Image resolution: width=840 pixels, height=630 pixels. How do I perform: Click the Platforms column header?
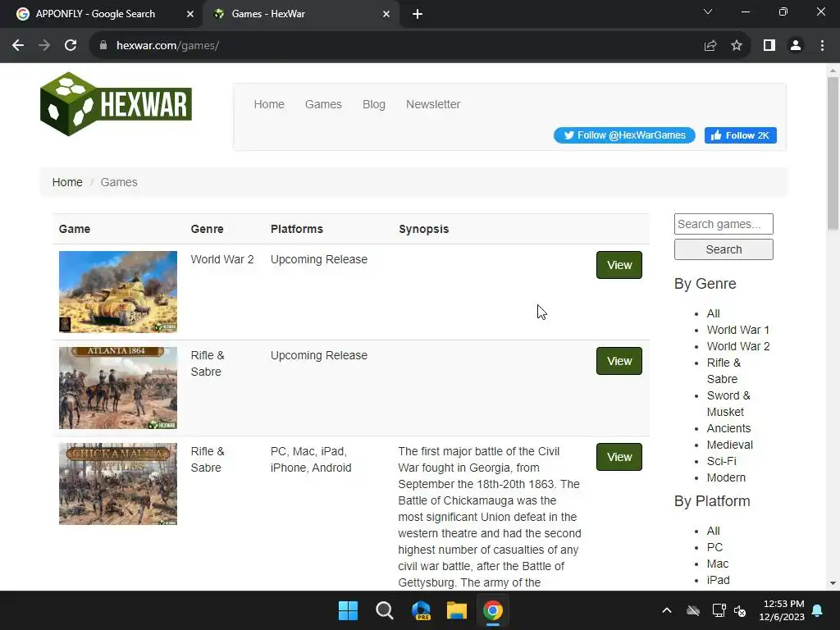pyautogui.click(x=297, y=230)
